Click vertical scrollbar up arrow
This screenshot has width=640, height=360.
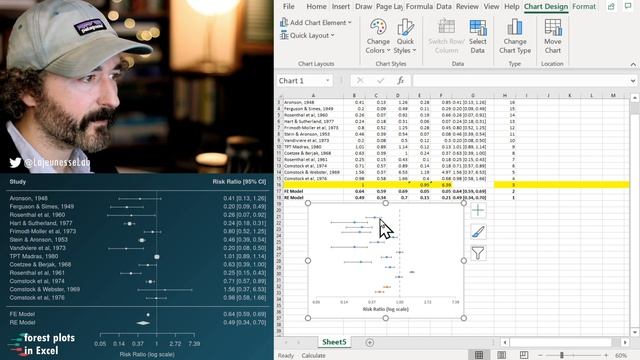pyautogui.click(x=634, y=98)
